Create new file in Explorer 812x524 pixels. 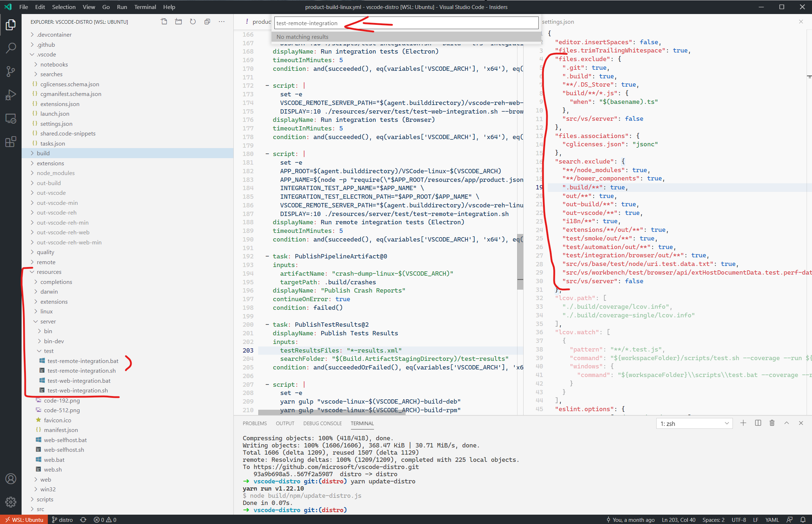[164, 22]
